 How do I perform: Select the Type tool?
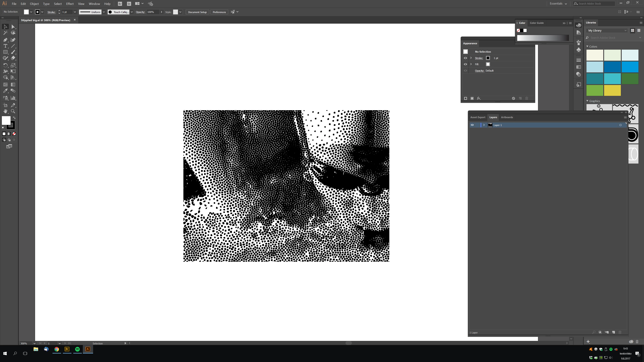click(5, 46)
